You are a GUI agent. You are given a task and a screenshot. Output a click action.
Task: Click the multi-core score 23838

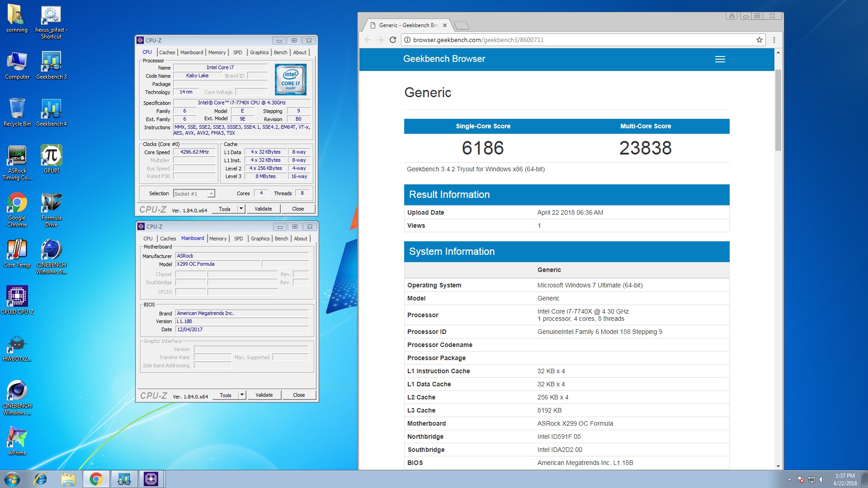646,148
